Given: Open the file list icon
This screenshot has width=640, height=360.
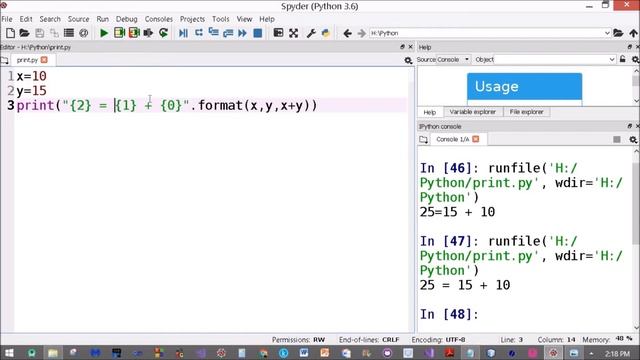Looking at the screenshot, I should coord(69,33).
